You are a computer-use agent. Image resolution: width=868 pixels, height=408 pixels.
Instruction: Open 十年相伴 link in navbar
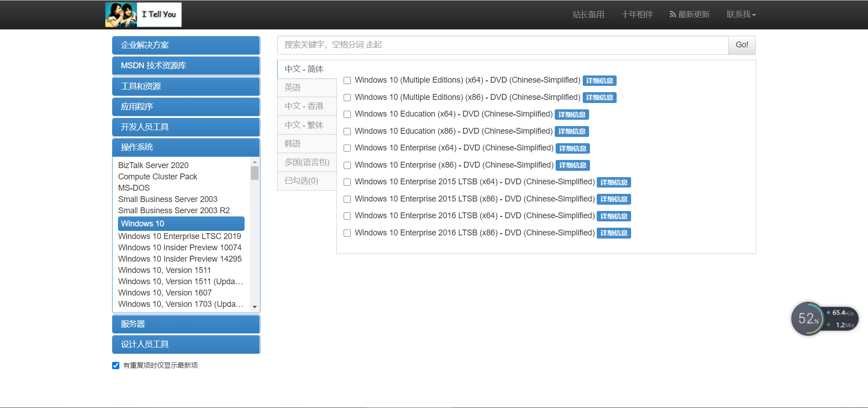click(637, 14)
